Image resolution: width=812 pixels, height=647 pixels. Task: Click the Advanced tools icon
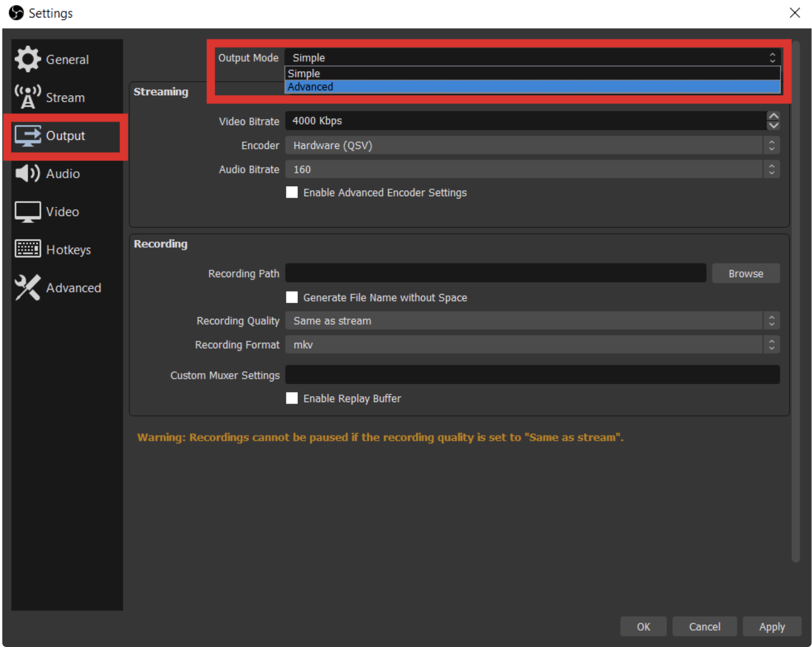click(x=28, y=288)
